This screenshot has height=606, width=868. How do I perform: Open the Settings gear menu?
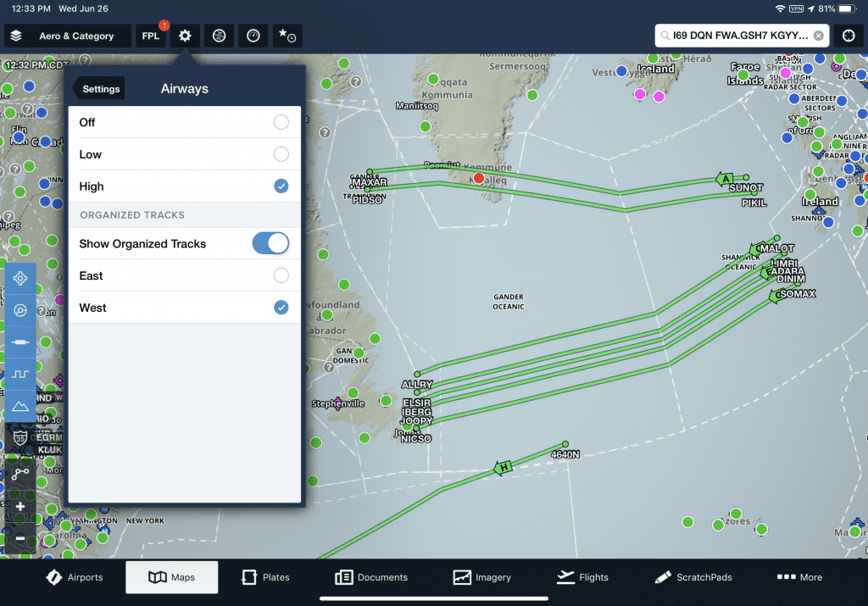point(184,36)
